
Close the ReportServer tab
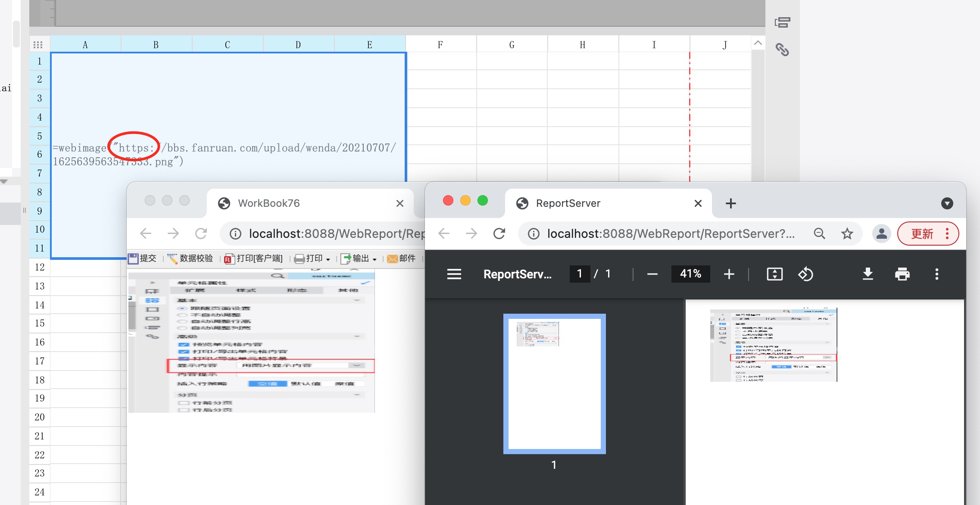pyautogui.click(x=698, y=203)
